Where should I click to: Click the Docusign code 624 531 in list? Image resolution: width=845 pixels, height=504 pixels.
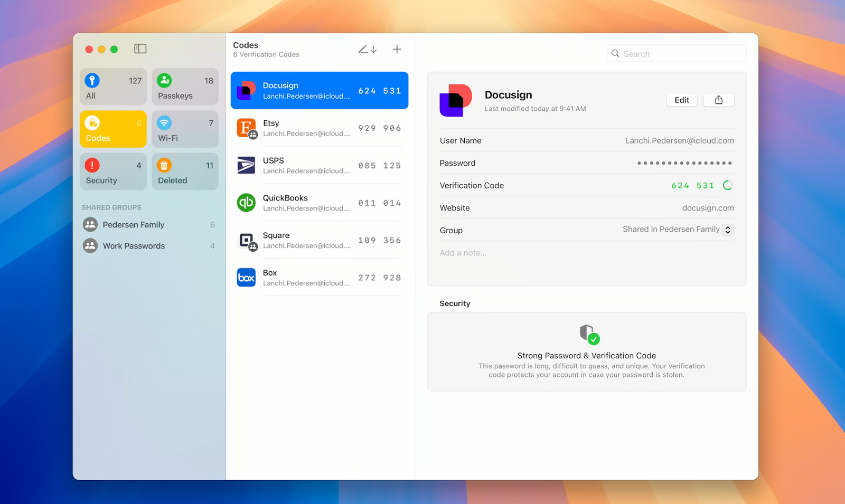(380, 91)
